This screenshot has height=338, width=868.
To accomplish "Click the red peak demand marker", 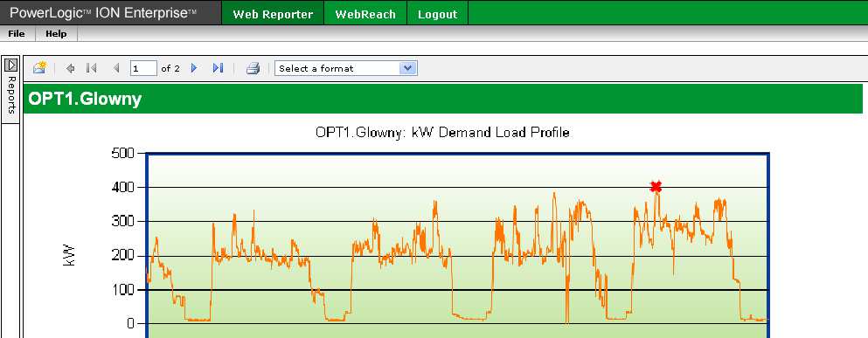I will [x=656, y=186].
